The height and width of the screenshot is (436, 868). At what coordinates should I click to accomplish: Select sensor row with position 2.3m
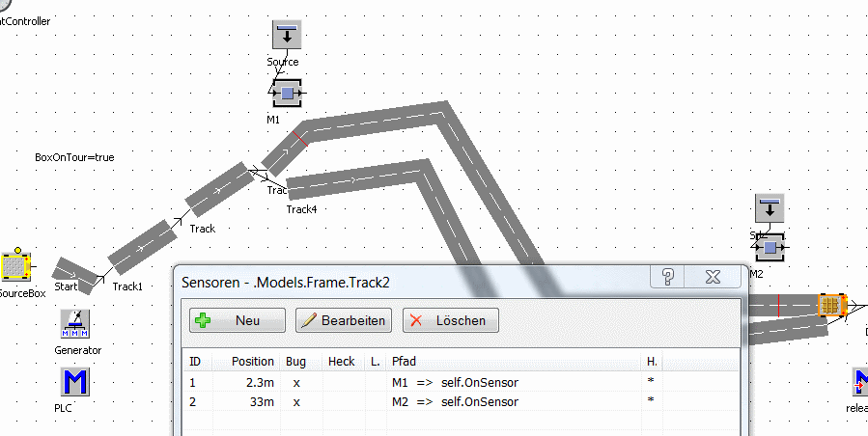tap(415, 382)
